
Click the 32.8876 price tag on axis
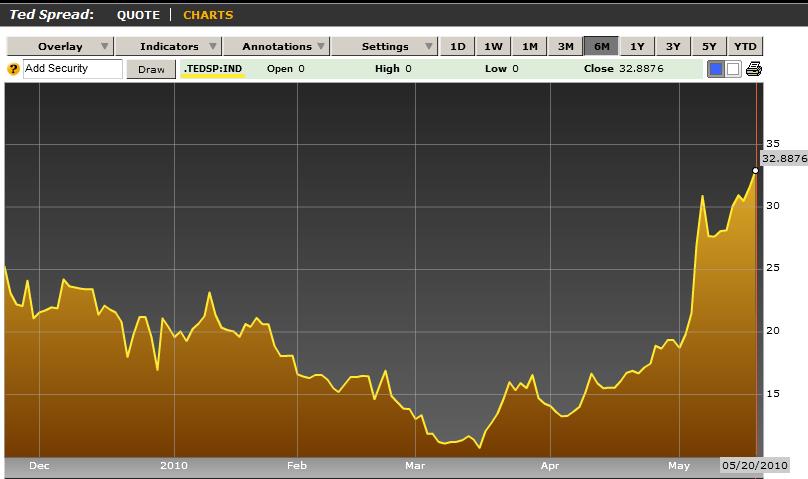(x=784, y=158)
